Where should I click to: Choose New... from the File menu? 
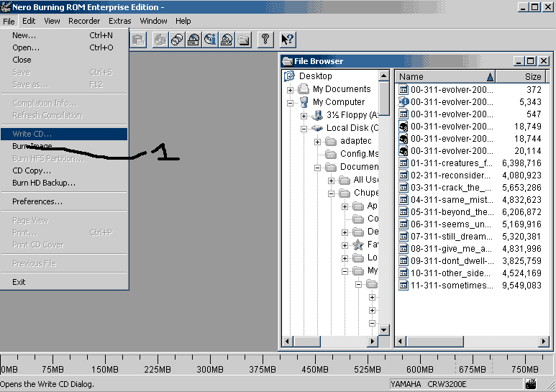pos(64,35)
